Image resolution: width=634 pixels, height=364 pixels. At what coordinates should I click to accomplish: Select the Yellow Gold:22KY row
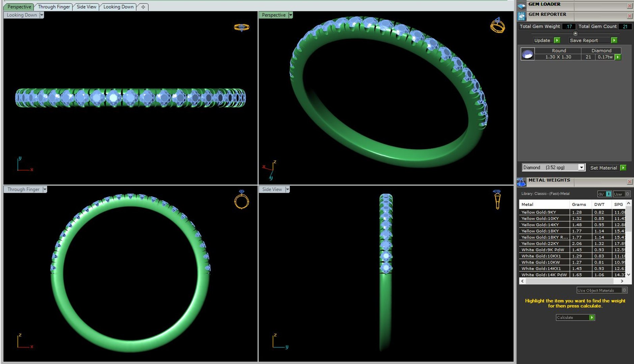coord(572,243)
